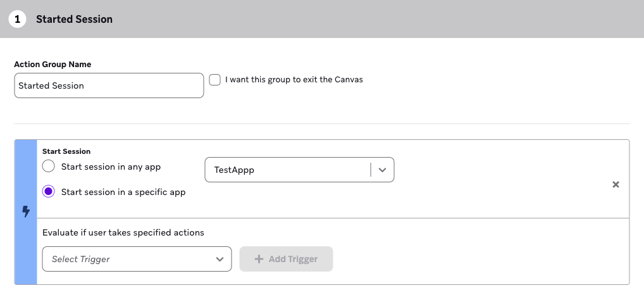Remove the Start Session action with X
The height and width of the screenshot is (302, 644).
pyautogui.click(x=616, y=184)
